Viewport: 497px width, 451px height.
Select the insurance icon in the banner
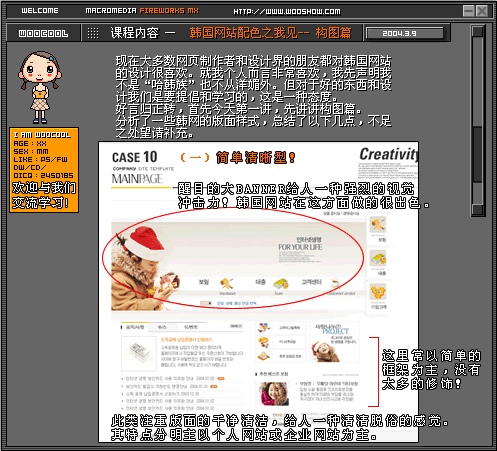(227, 284)
